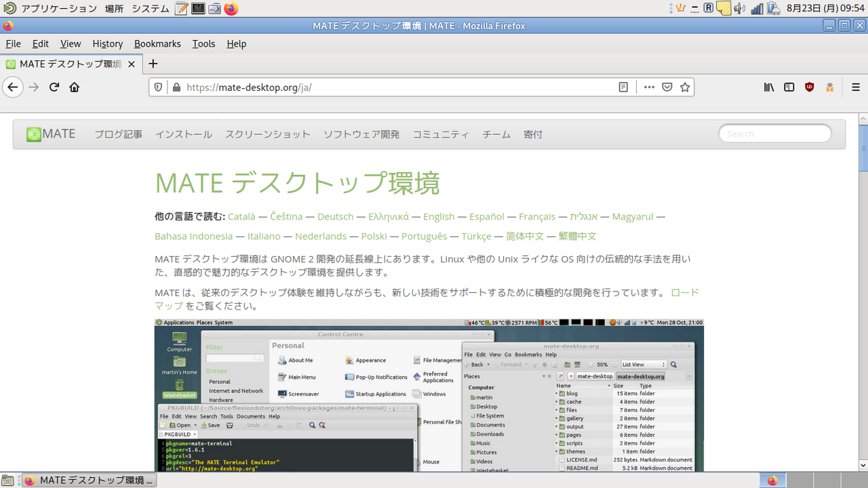Open the Firefox hamburger menu
This screenshot has height=488, width=868.
pyautogui.click(x=856, y=87)
